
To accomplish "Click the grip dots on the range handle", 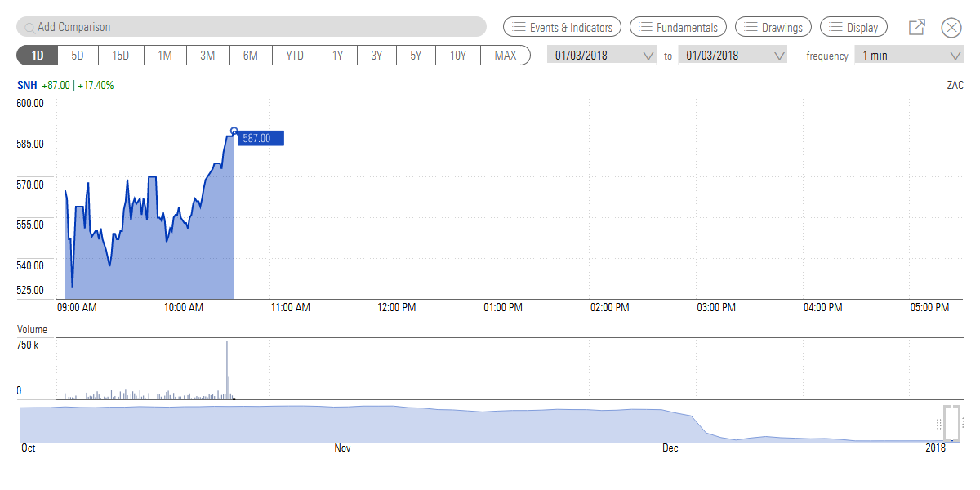I will point(938,422).
